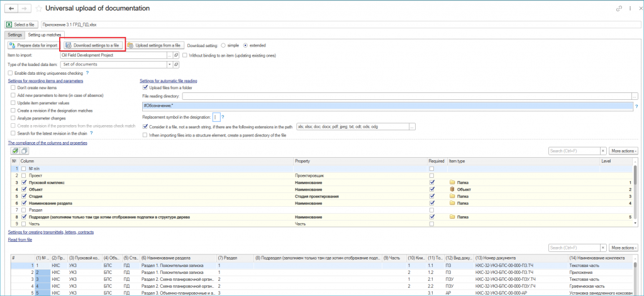Select the 'simple' download setting radio button
The width and height of the screenshot is (644, 296).
pyautogui.click(x=223, y=45)
